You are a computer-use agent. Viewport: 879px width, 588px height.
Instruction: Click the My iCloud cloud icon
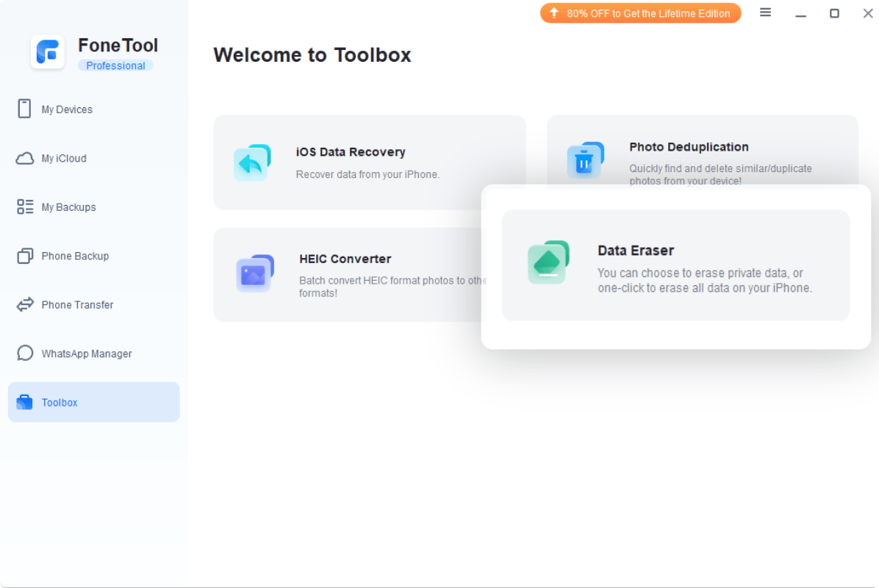coord(25,158)
